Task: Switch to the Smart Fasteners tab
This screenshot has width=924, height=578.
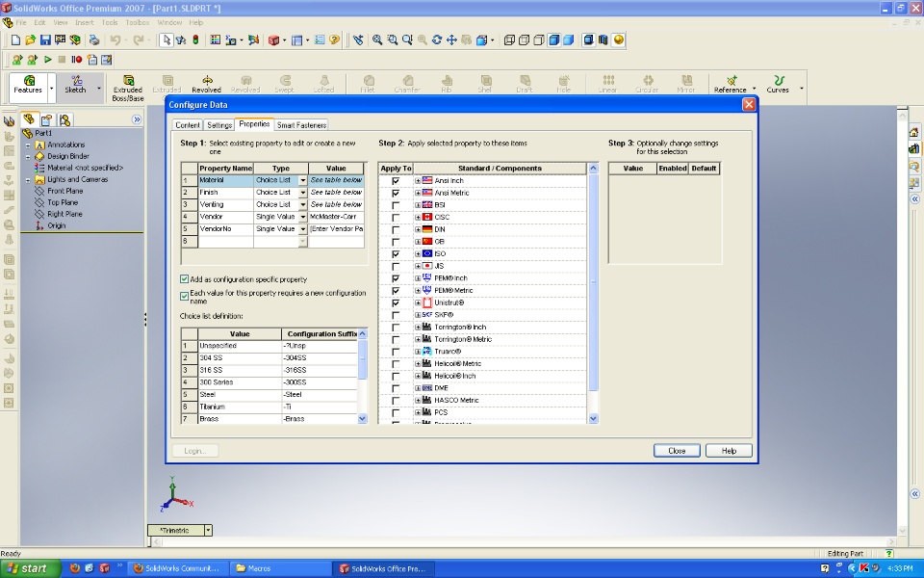Action: click(x=301, y=125)
